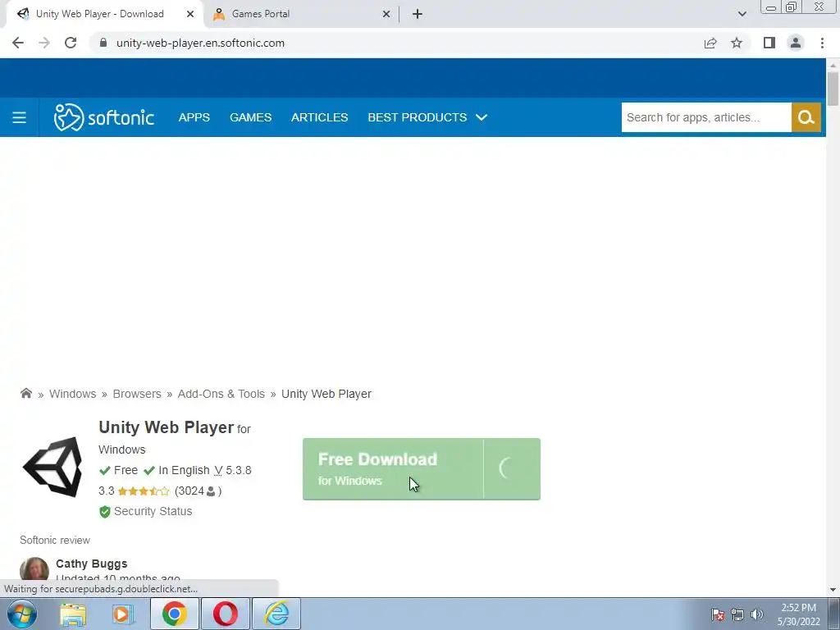
Task: Click the orange search magnifier button
Action: 806,117
